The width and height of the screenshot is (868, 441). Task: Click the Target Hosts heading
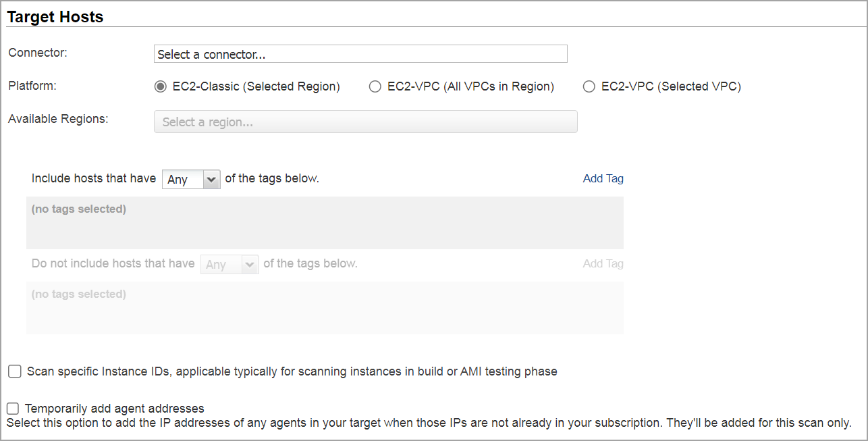click(55, 16)
